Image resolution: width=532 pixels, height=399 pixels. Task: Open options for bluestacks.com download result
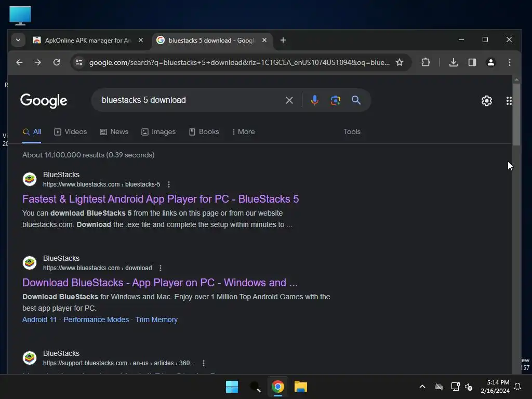161,268
